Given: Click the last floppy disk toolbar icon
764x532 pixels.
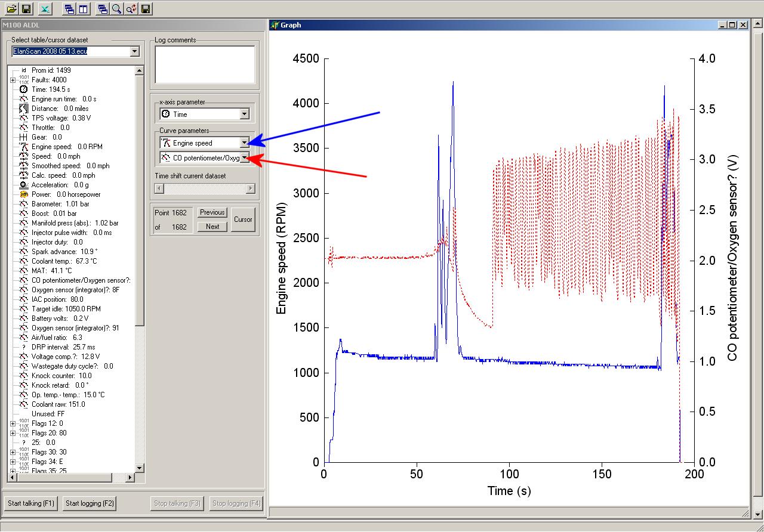Looking at the screenshot, I should tap(146, 8).
